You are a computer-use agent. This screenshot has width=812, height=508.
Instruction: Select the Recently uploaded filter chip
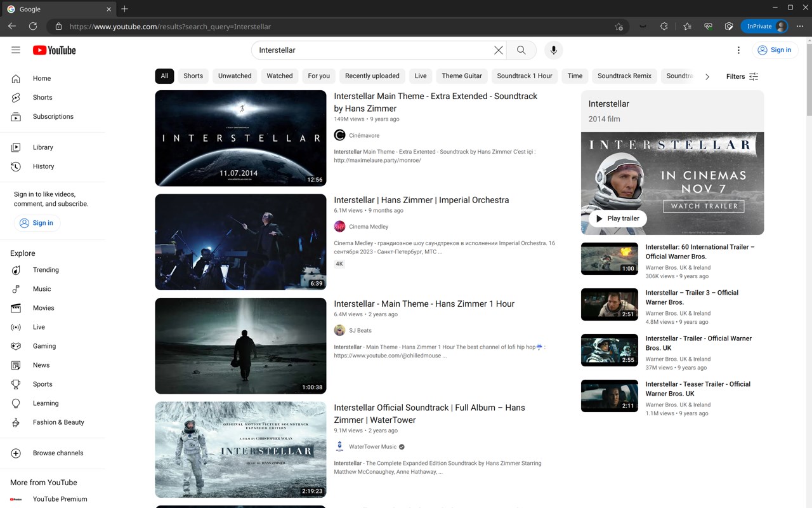coord(372,76)
